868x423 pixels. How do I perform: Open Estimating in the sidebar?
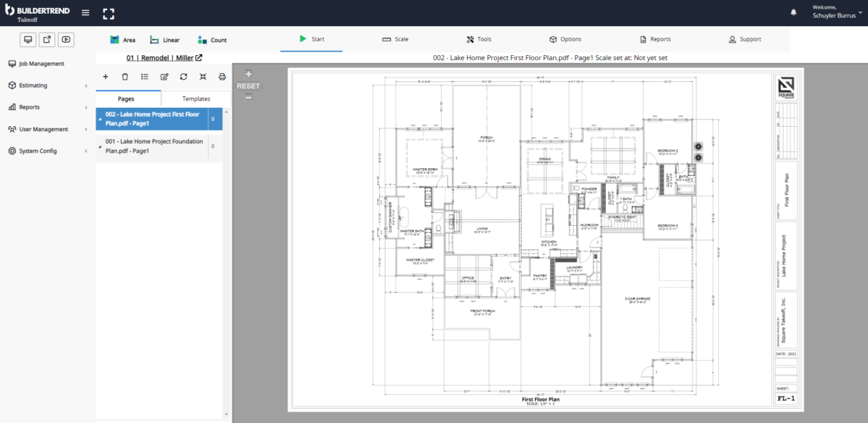[x=28, y=85]
